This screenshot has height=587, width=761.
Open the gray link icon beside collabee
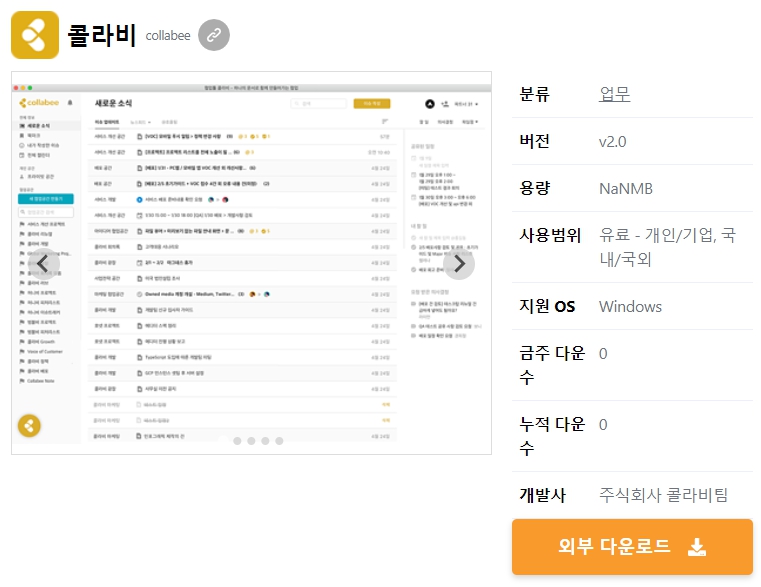tap(214, 35)
